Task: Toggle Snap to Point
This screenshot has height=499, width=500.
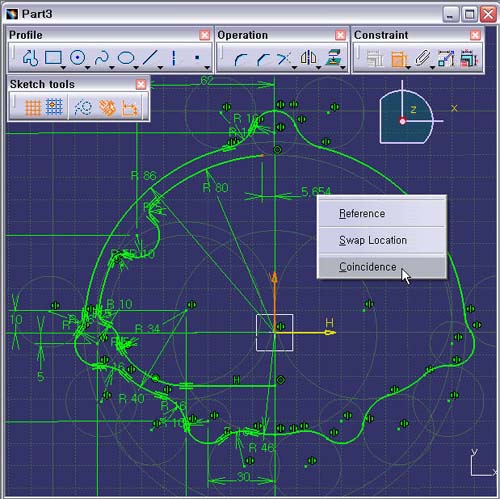Action: tap(54, 107)
